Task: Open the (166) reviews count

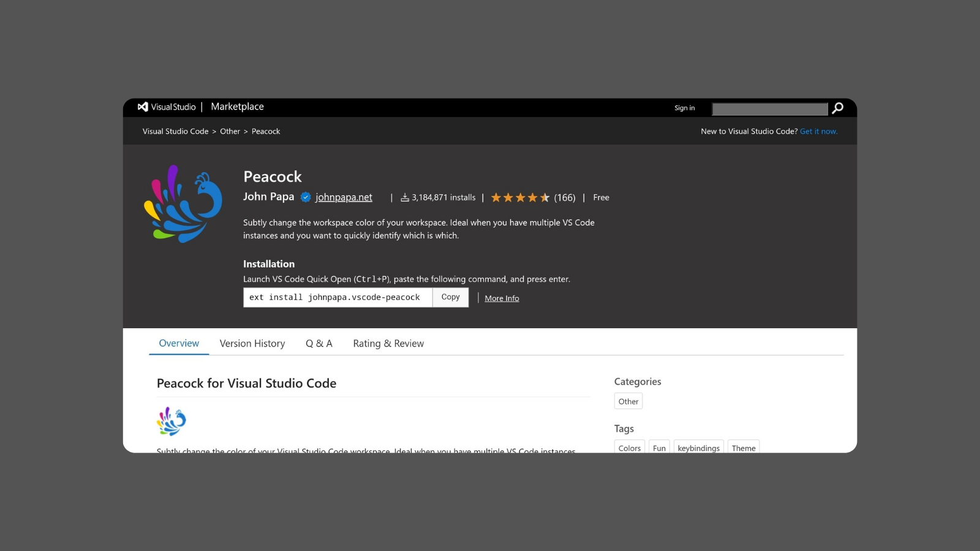Action: (x=565, y=197)
